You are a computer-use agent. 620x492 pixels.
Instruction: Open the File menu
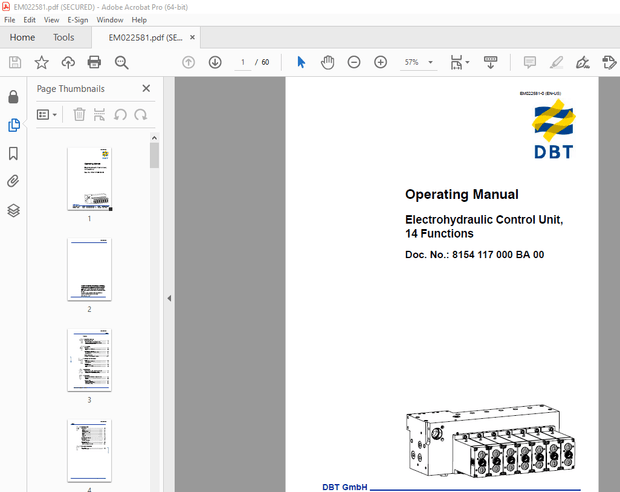click(9, 20)
